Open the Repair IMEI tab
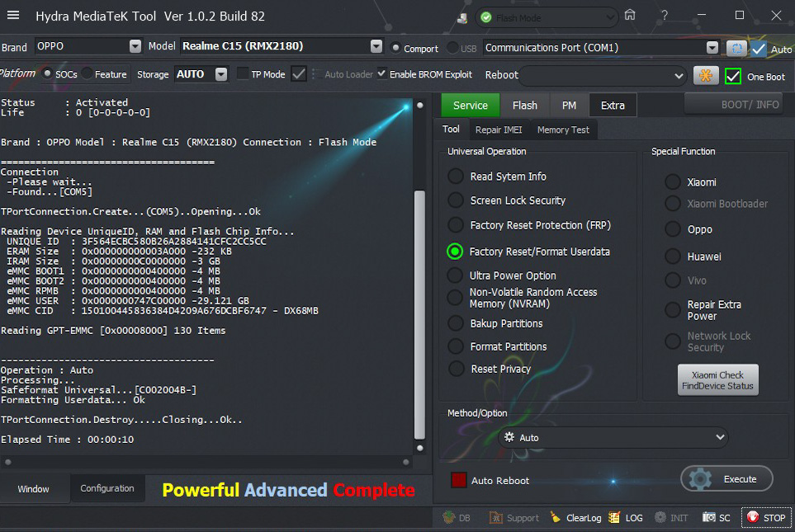Viewport: 795px width, 532px height. point(499,129)
